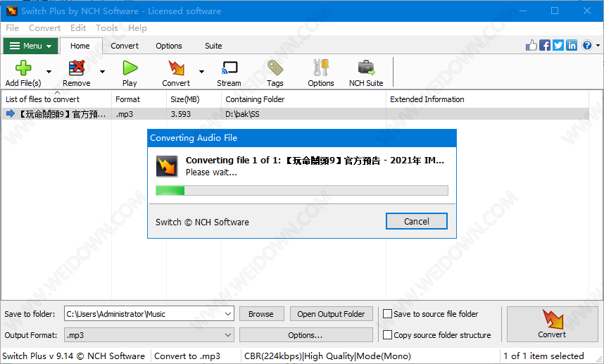Sort by Containing Folder column header
The image size is (604, 364).
coord(304,99)
